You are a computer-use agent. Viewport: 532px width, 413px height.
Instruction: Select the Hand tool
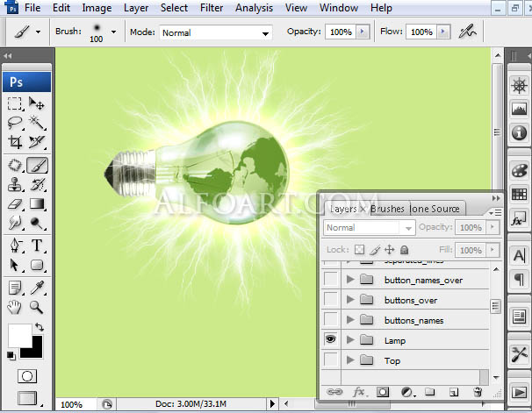point(15,307)
